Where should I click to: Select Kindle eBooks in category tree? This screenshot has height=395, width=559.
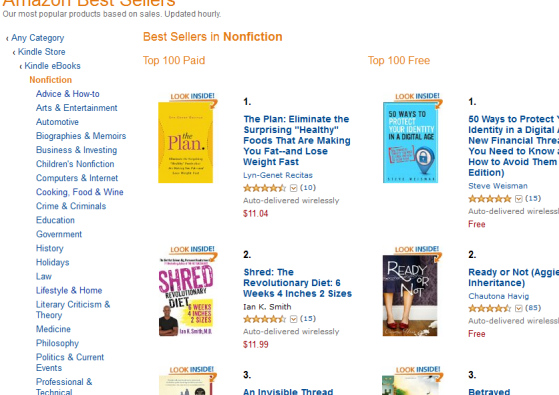(x=52, y=66)
